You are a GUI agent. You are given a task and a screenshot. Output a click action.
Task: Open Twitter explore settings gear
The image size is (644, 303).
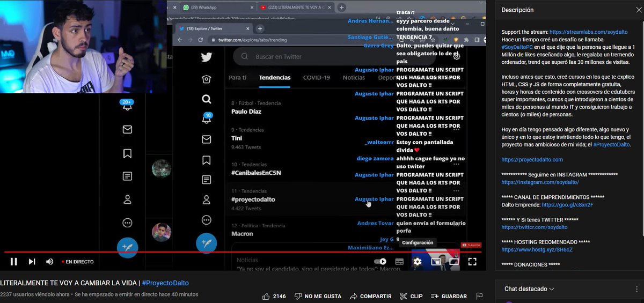click(456, 56)
